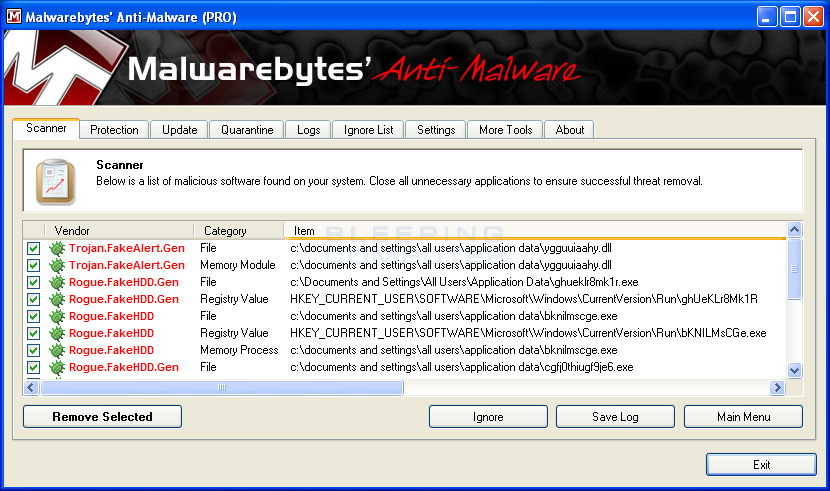The image size is (830, 491).
Task: Click the Ignore button
Action: (488, 416)
